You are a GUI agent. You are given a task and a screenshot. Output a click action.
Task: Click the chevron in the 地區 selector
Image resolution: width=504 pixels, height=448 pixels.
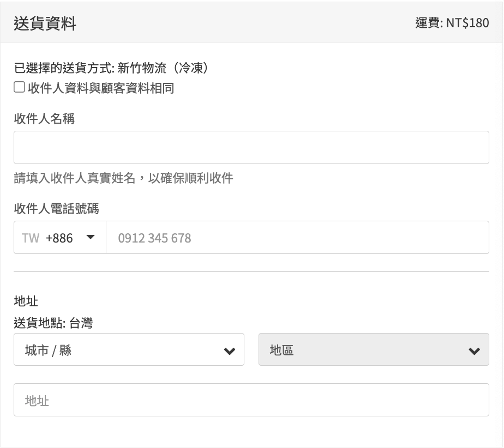(x=475, y=351)
